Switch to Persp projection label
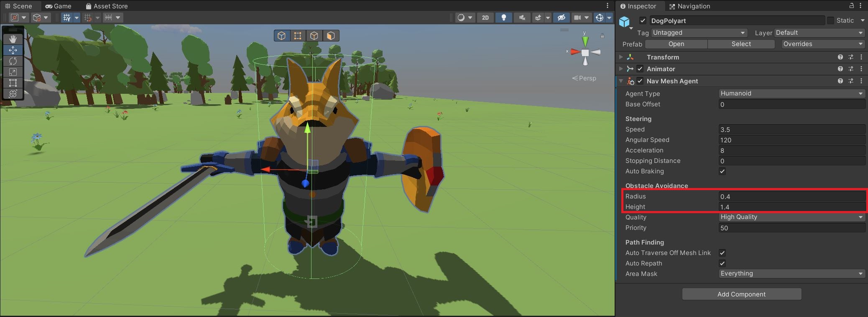 click(584, 78)
